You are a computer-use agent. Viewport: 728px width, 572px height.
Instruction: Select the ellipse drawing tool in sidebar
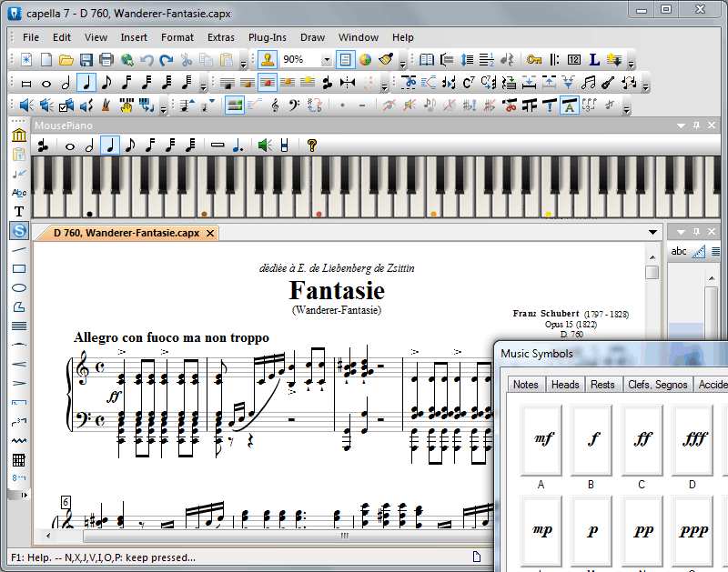coord(18,288)
